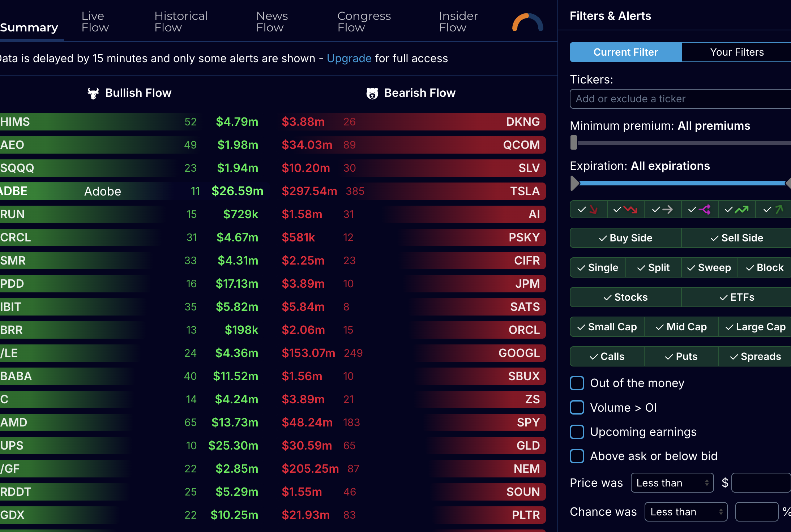791x532 pixels.
Task: Toggle the Single trade type filter
Action: coord(598,267)
